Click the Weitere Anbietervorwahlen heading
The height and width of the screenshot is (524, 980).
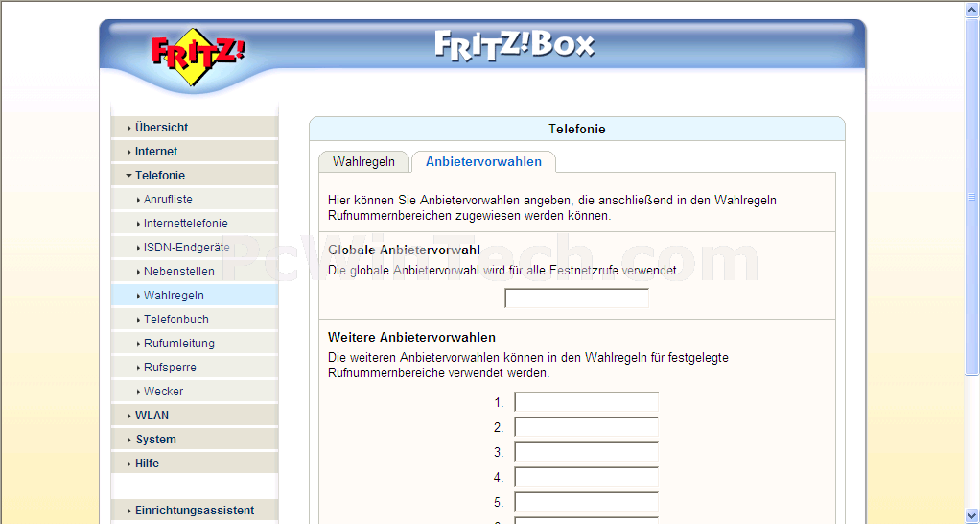pyautogui.click(x=412, y=337)
